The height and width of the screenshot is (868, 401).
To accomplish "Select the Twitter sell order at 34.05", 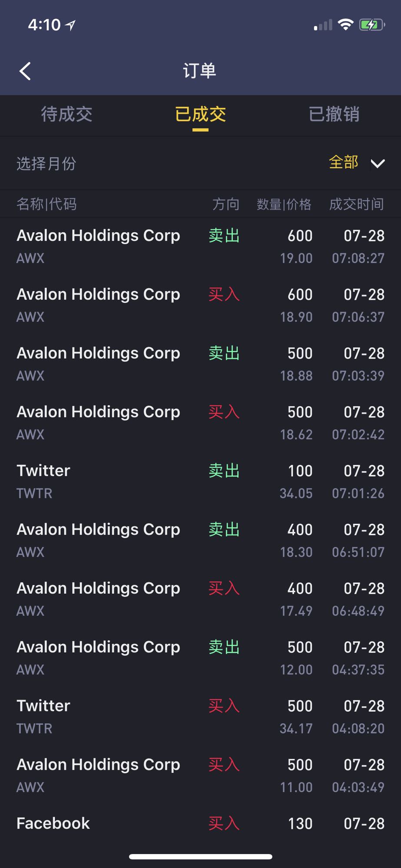I will pos(200,481).
